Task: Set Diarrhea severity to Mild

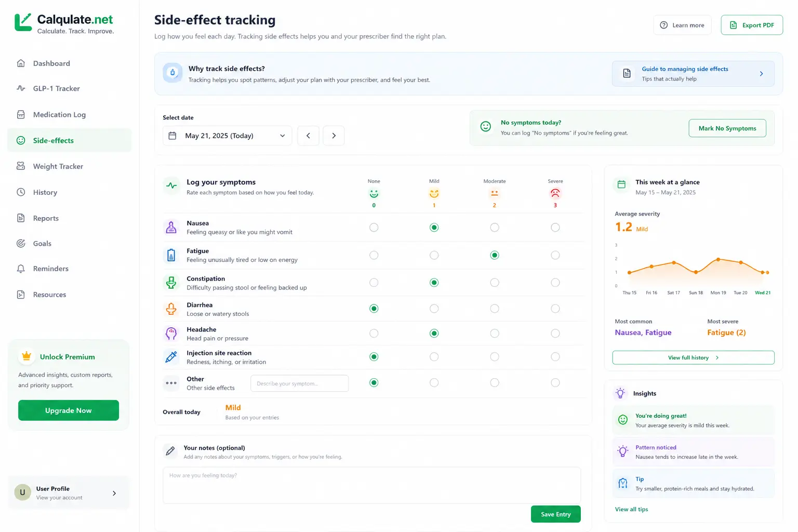Action: click(x=434, y=309)
